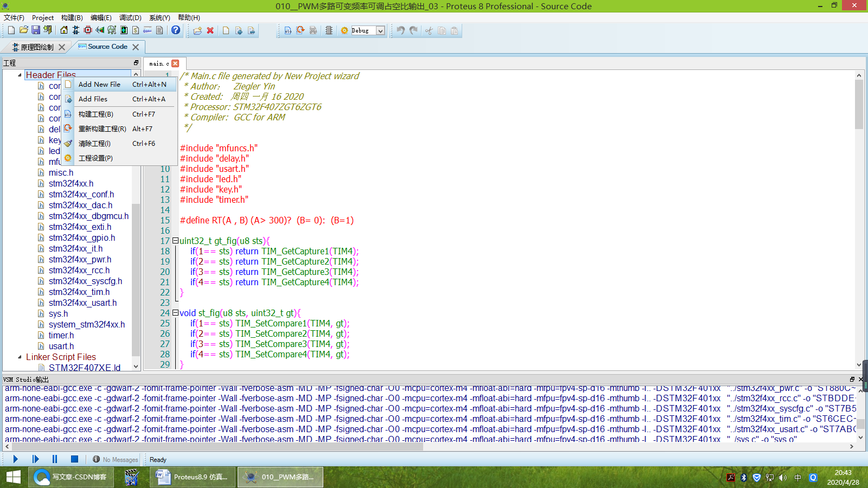Collapse the gt_fig function fold marker
The height and width of the screenshot is (488, 868).
175,241
